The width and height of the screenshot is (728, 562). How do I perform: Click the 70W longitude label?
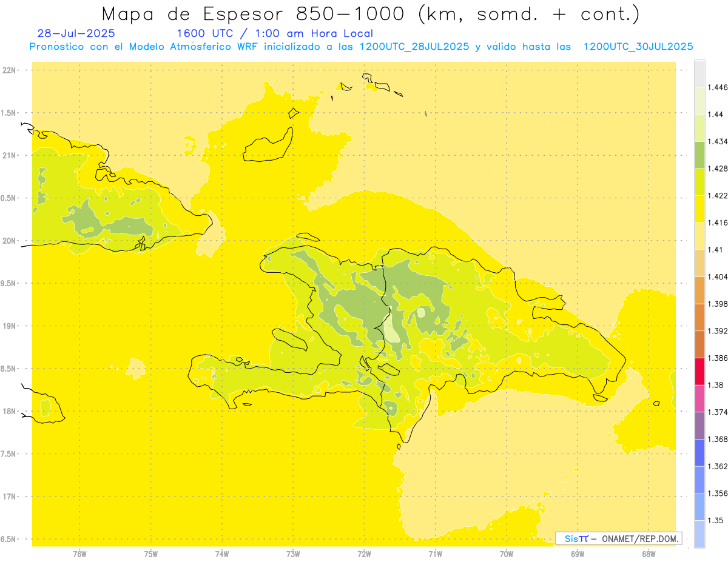[x=507, y=554]
